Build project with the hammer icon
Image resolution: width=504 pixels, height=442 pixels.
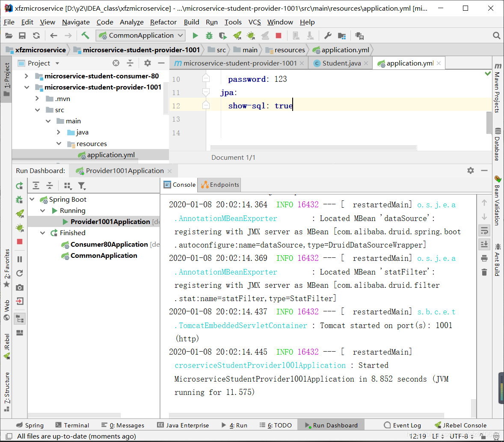pos(85,36)
